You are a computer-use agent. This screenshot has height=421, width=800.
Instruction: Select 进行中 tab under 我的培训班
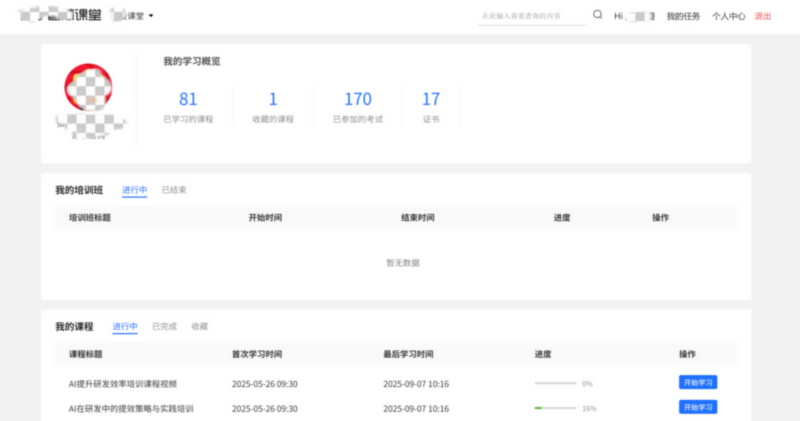(135, 190)
